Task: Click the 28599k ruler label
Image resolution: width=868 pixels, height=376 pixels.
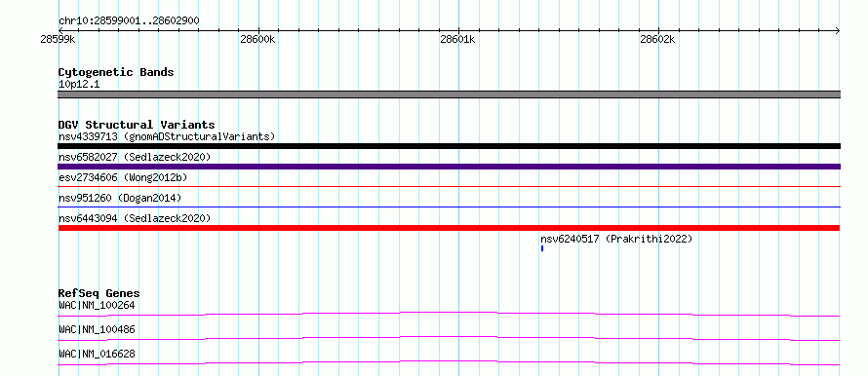Action: coord(59,39)
